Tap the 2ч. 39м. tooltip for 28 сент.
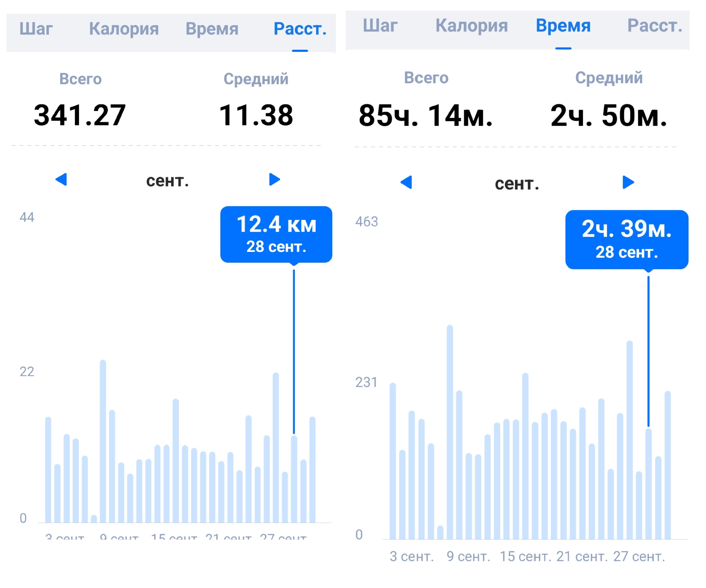 [627, 239]
